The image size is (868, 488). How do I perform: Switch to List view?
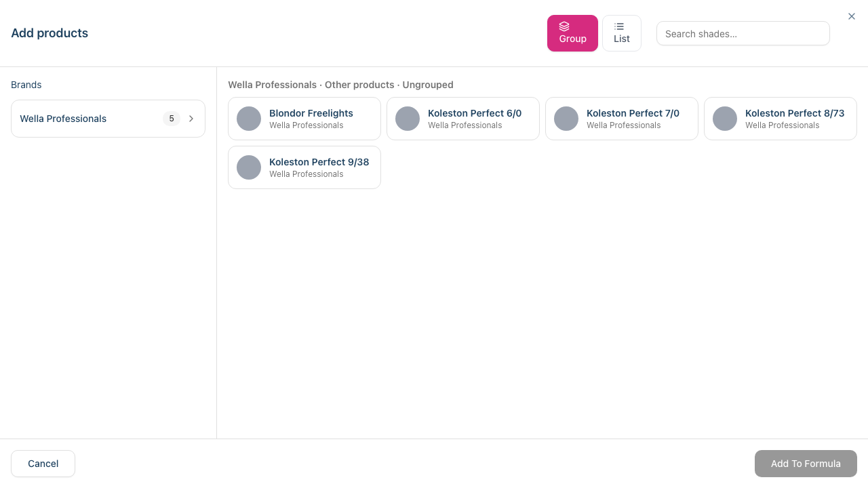[621, 33]
